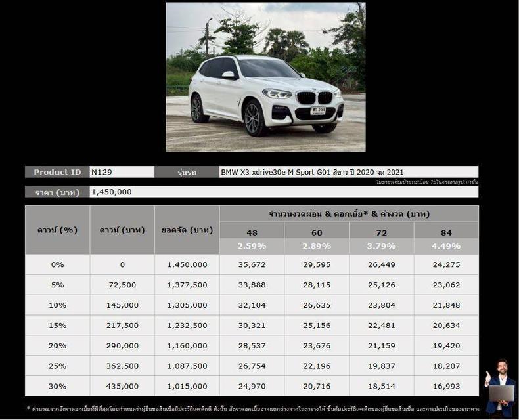
Task: Select the 15% down payment row label
Action: (58, 325)
